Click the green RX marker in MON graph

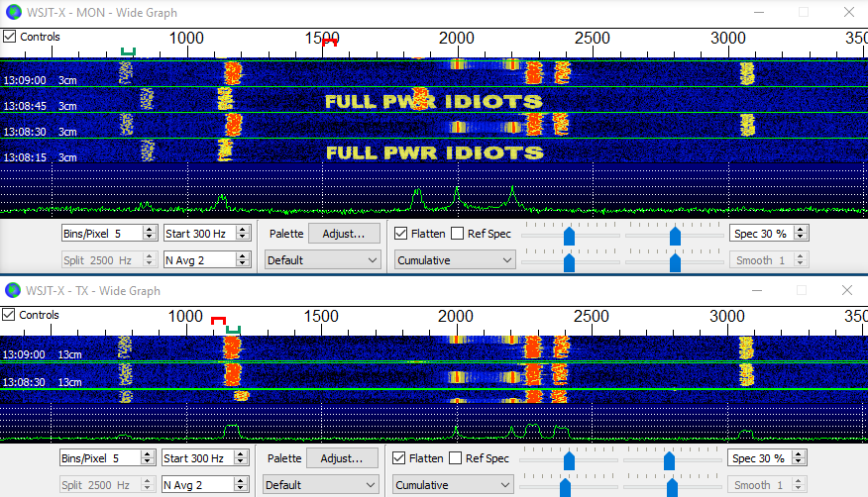[127, 50]
